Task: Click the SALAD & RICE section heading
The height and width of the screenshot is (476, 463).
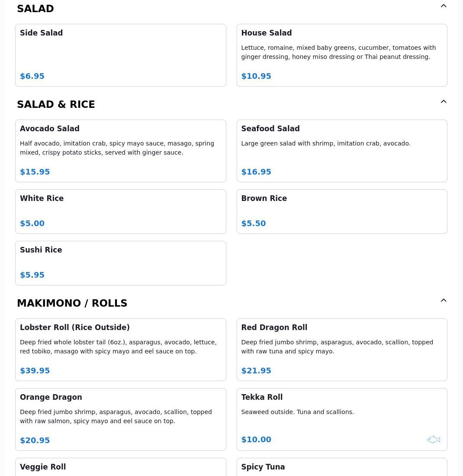Action: [x=56, y=104]
